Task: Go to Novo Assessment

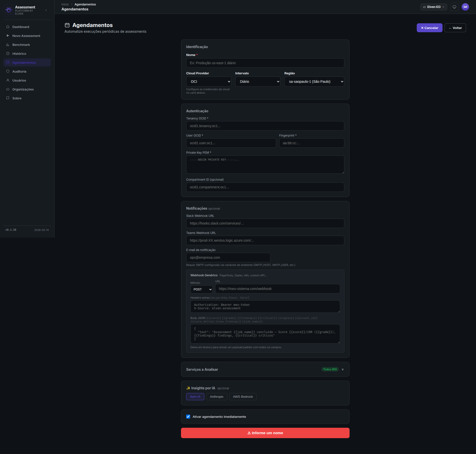Action: click(27, 36)
